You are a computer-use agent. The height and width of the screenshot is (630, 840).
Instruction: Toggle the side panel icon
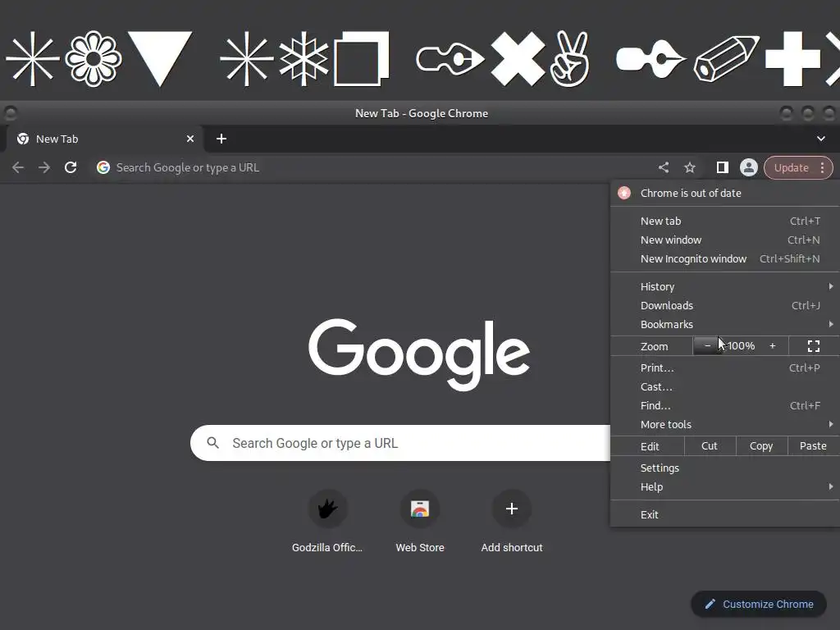(722, 167)
